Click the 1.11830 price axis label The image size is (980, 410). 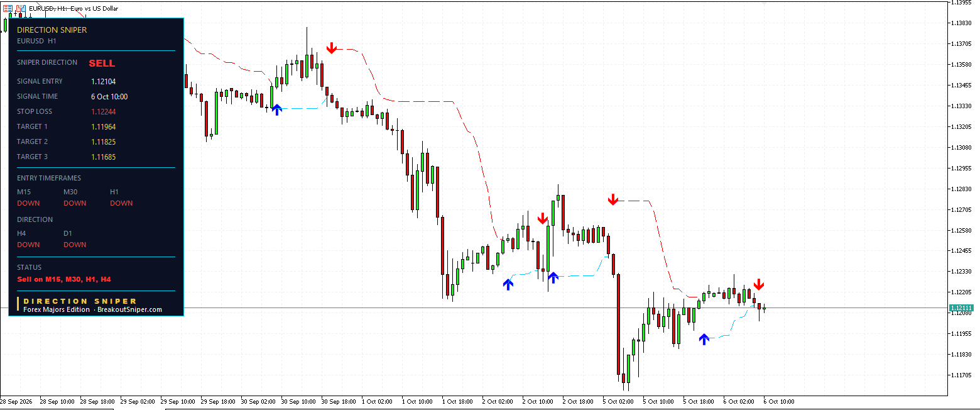(x=962, y=354)
